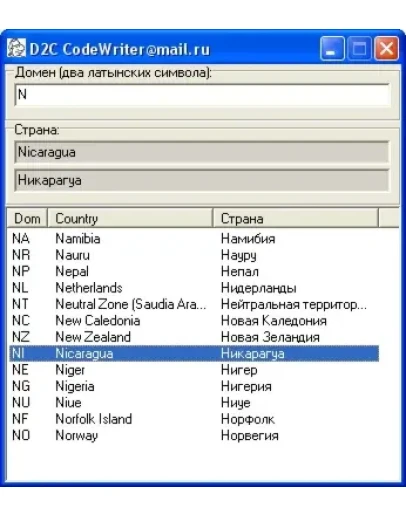The width and height of the screenshot is (406, 516).
Task: Click the Нигер cell
Action: point(239,370)
